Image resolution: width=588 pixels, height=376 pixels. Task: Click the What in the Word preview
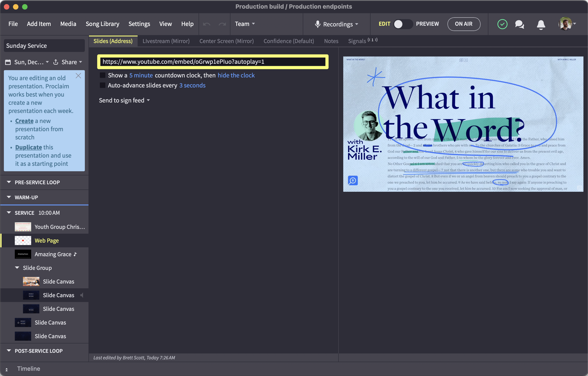463,124
